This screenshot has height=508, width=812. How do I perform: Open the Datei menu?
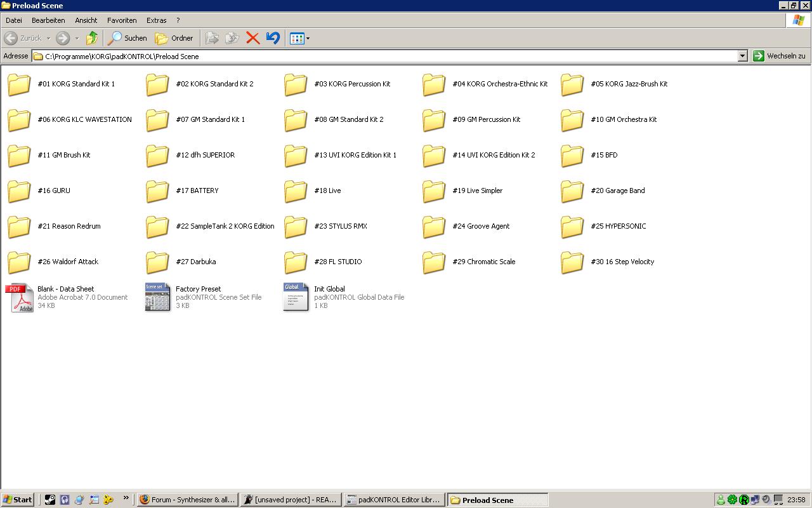tap(13, 20)
